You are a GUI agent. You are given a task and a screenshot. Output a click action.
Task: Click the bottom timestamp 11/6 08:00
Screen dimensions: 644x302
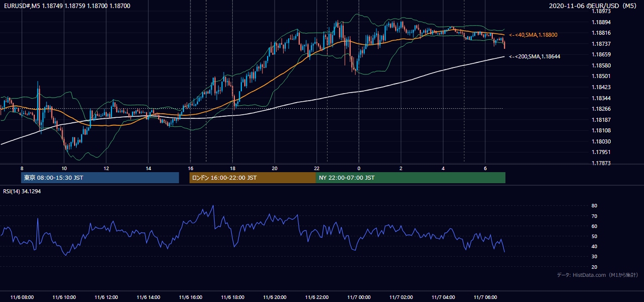pyautogui.click(x=22, y=297)
